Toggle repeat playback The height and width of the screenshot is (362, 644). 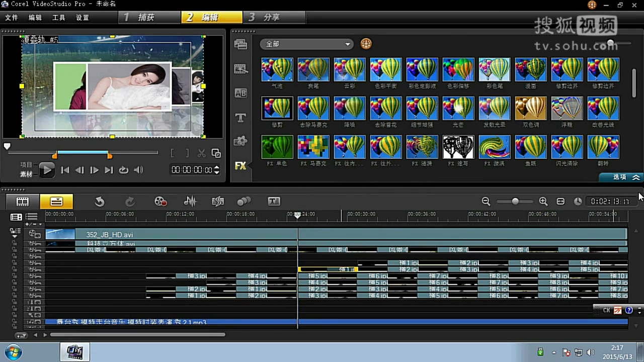tap(123, 170)
